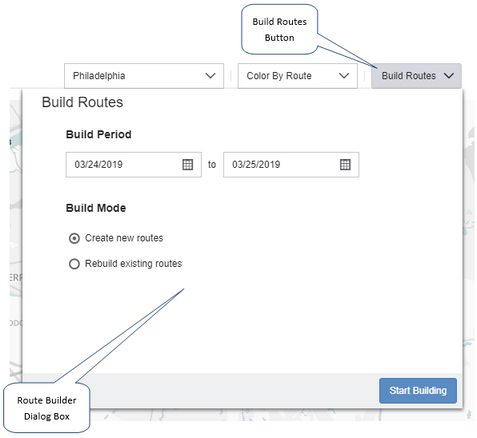This screenshot has height=438, width=477.
Task: Open the end date calendar picker icon
Action: pos(345,164)
